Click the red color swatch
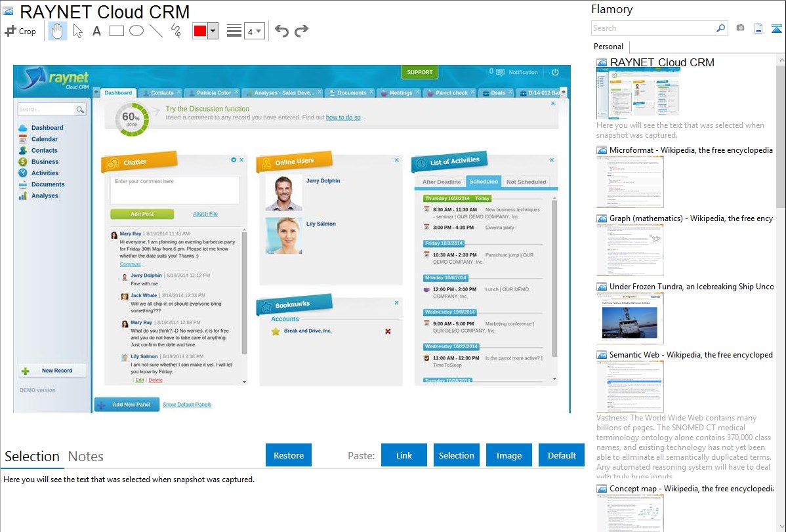Screen dimensions: 786x532 [x=200, y=31]
